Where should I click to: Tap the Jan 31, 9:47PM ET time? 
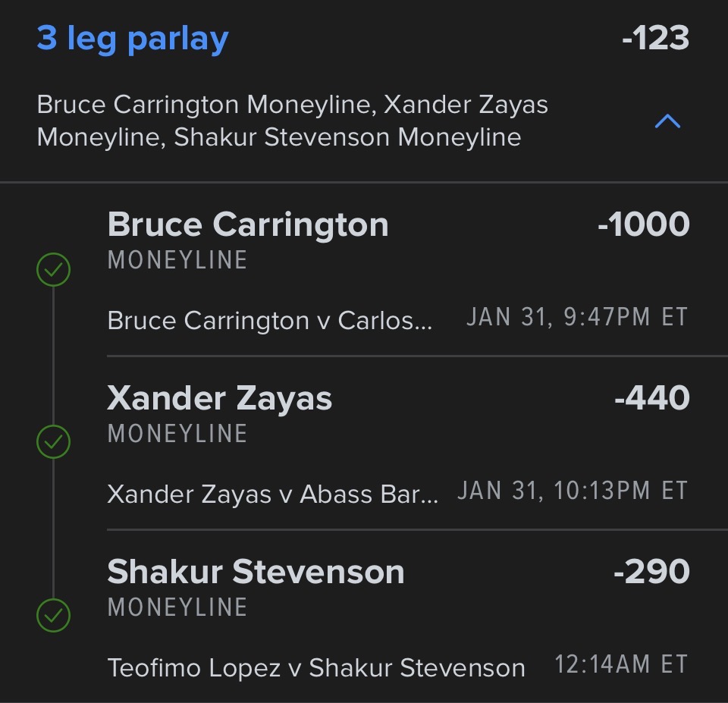coord(577,317)
